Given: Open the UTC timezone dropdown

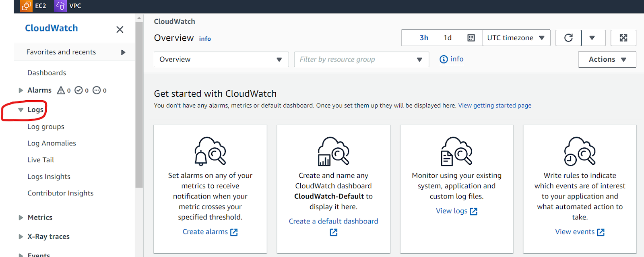Looking at the screenshot, I should pyautogui.click(x=516, y=38).
